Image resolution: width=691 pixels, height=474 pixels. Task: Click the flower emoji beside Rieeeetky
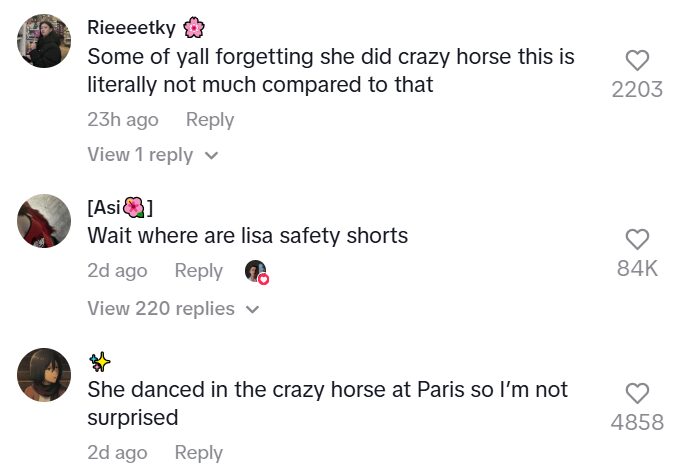194,27
